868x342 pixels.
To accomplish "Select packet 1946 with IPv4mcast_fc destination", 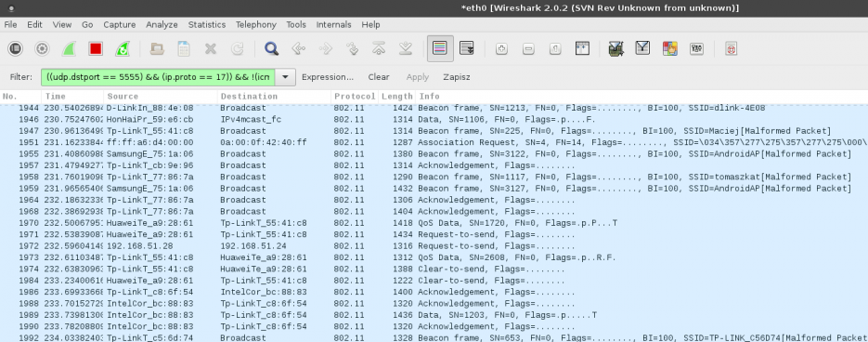I will pyautogui.click(x=434, y=119).
